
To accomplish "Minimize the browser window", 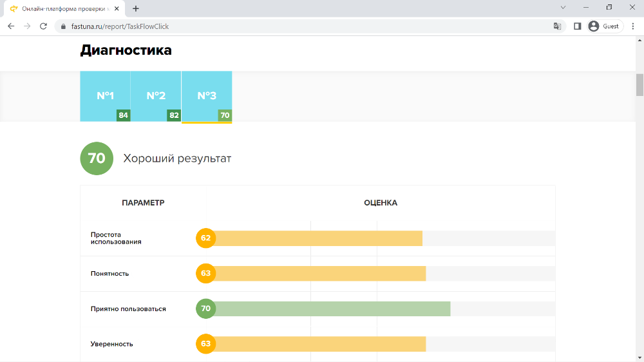I will 586,7.
